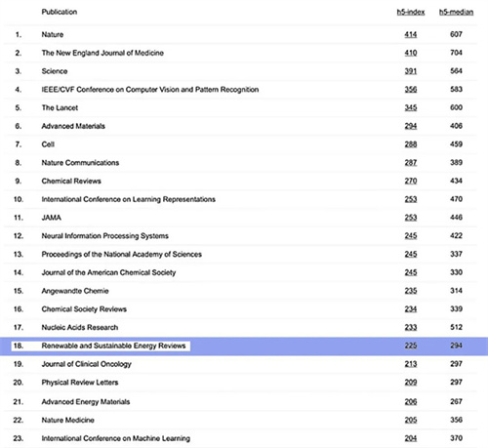Open JAMA's h5-index 253 link
The image size is (488, 448).
411,218
